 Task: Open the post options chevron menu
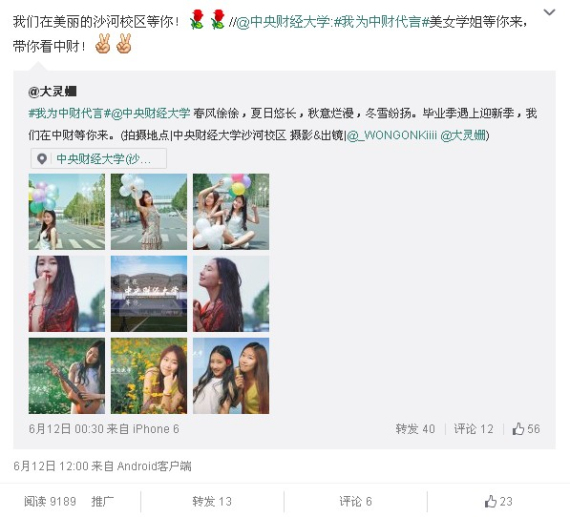pyautogui.click(x=549, y=13)
